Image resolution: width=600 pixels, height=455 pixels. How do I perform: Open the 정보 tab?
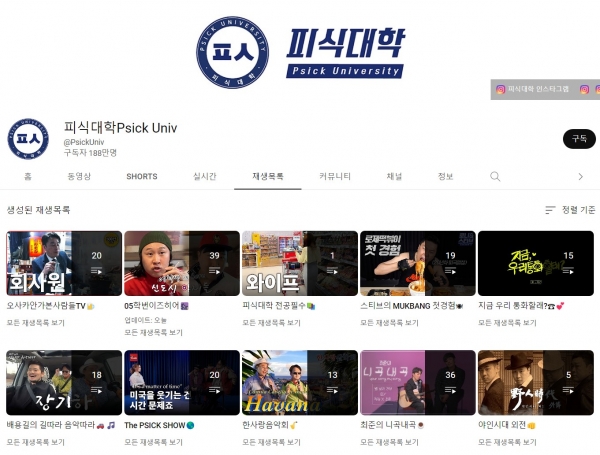[x=445, y=176]
